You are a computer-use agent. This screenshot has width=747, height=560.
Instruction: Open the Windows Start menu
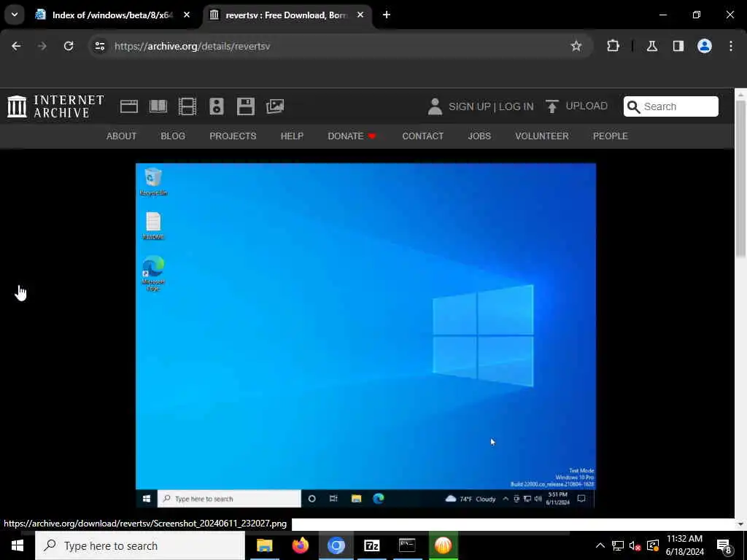click(x=18, y=545)
